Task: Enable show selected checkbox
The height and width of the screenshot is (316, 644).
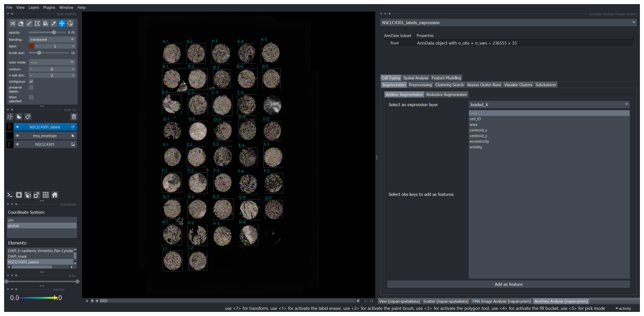Action: [x=31, y=97]
